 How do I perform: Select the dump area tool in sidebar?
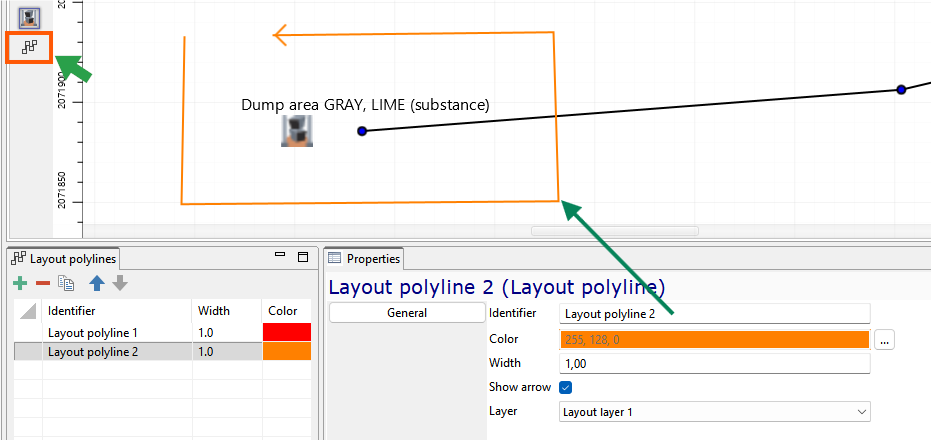coord(29,18)
